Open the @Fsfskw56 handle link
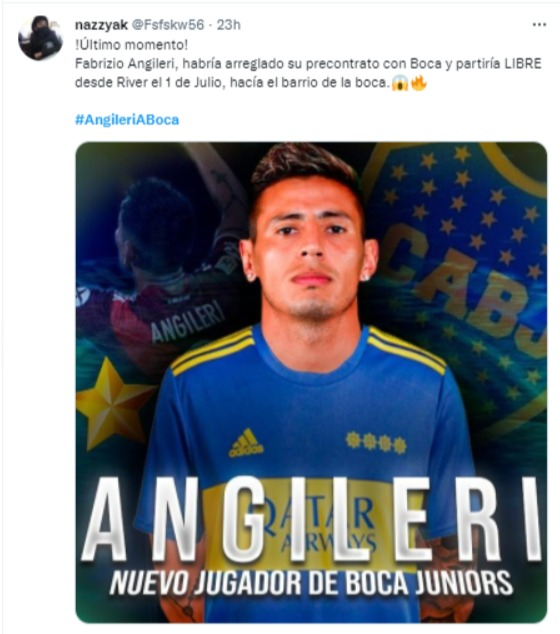Image resolution: width=560 pixels, height=634 pixels. point(168,25)
